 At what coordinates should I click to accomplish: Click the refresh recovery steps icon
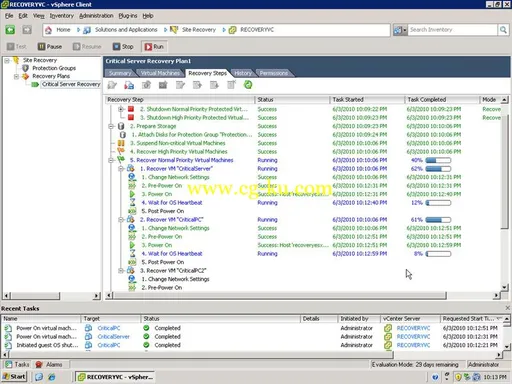tap(248, 85)
